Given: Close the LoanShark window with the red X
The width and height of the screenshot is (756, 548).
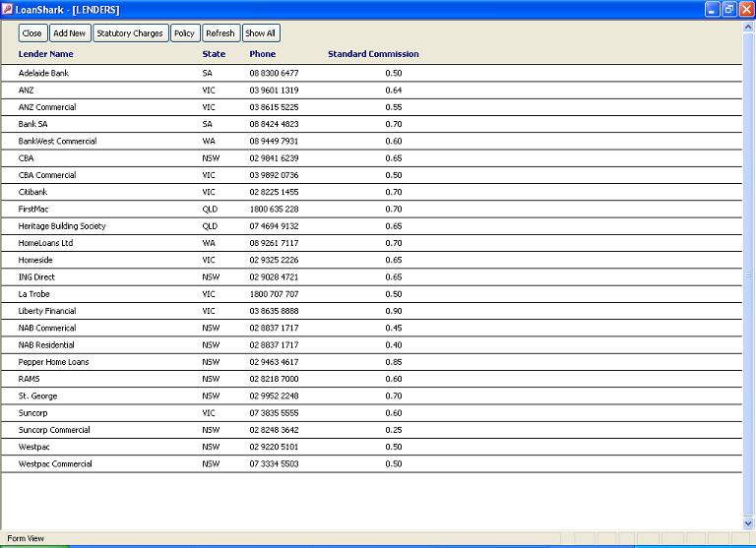Looking at the screenshot, I should (x=746, y=9).
